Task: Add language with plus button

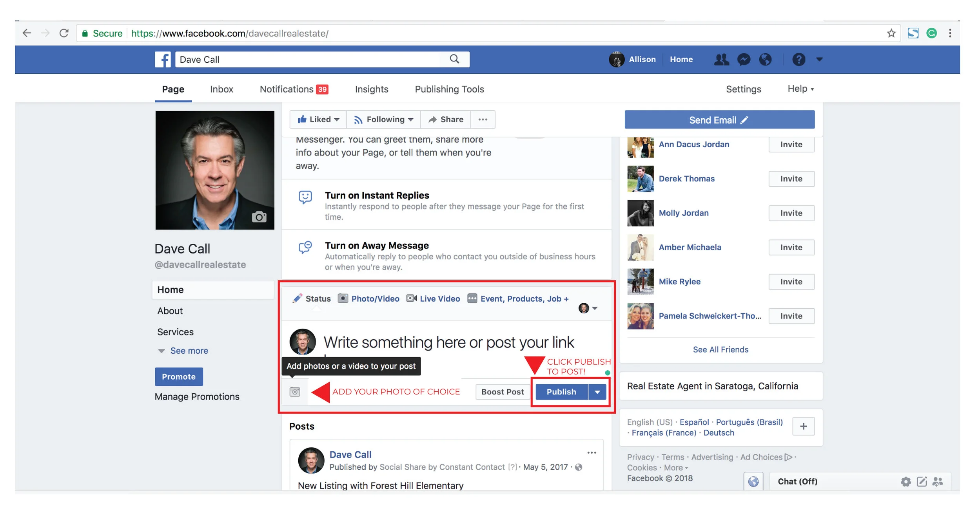Action: (803, 426)
